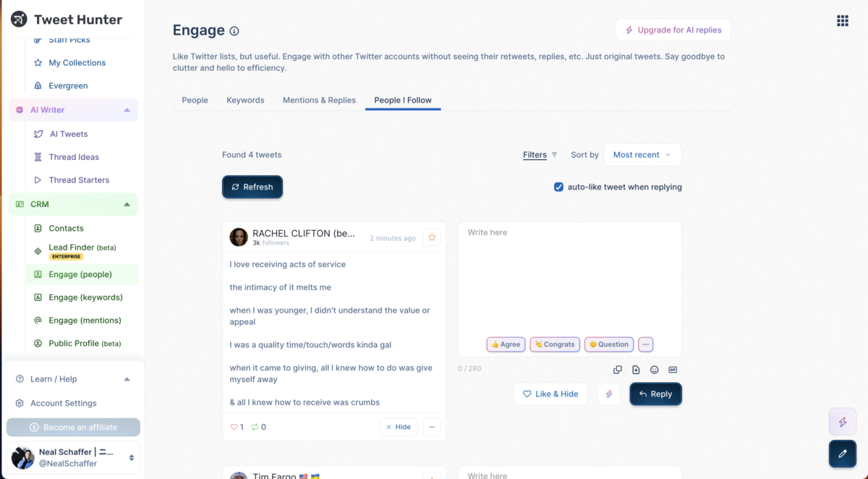
Task: Star Rachel Clifton's tweet as favorite
Action: (432, 237)
